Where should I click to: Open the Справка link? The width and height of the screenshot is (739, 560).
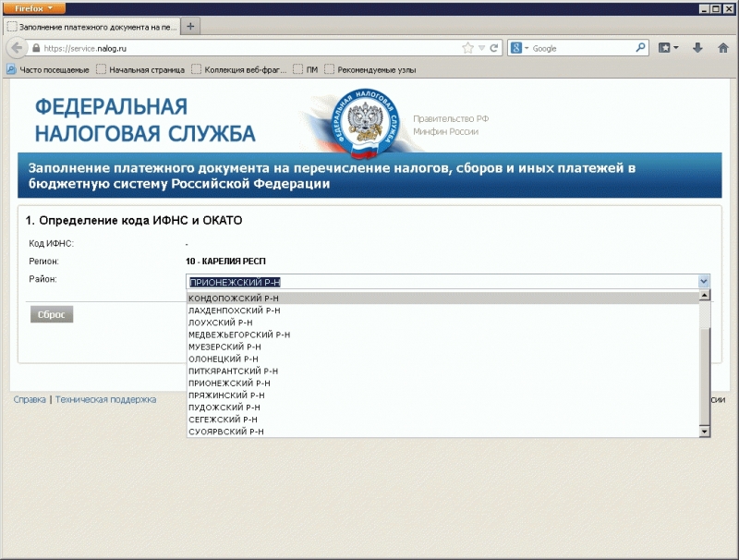30,400
